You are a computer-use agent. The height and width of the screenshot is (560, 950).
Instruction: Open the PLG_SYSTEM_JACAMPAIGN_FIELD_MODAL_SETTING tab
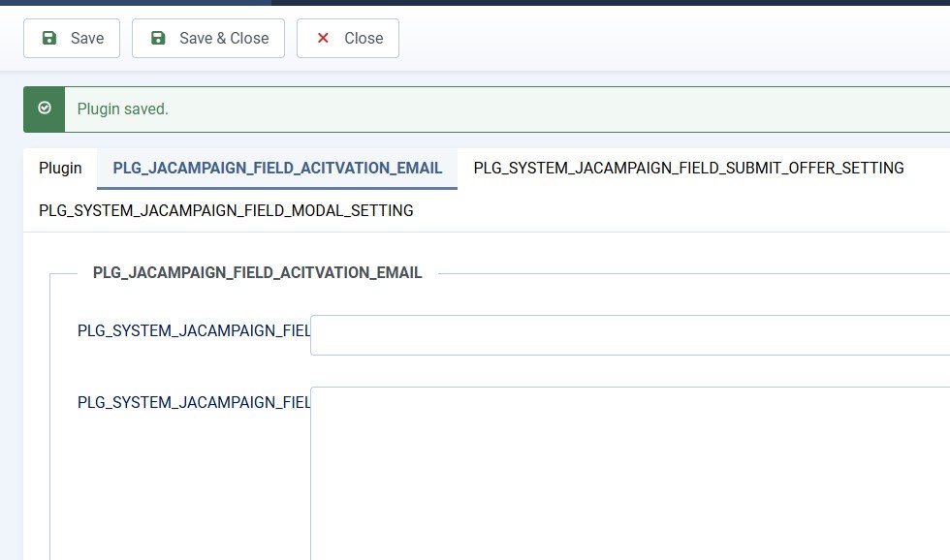pos(226,210)
